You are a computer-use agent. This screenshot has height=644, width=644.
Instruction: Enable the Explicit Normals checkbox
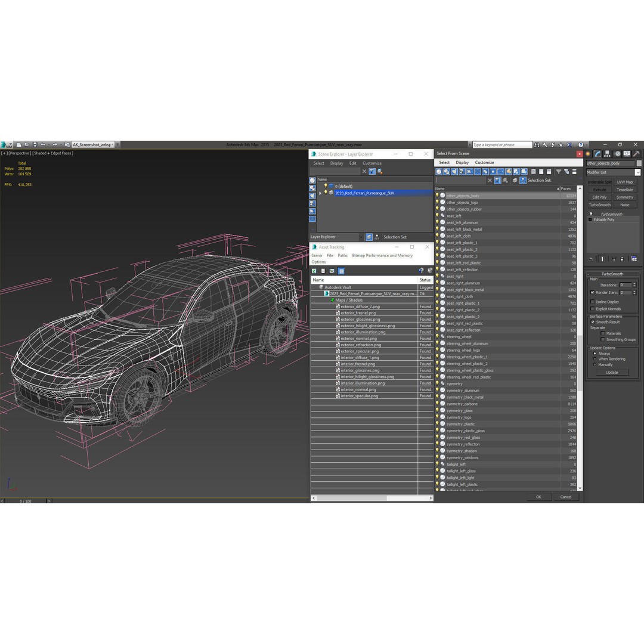coord(592,309)
